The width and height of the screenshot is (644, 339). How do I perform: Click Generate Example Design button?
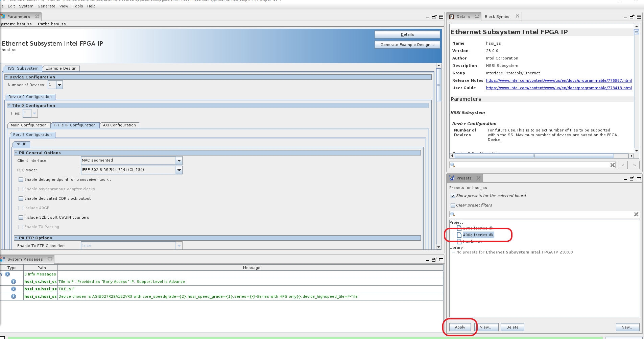coord(407,45)
